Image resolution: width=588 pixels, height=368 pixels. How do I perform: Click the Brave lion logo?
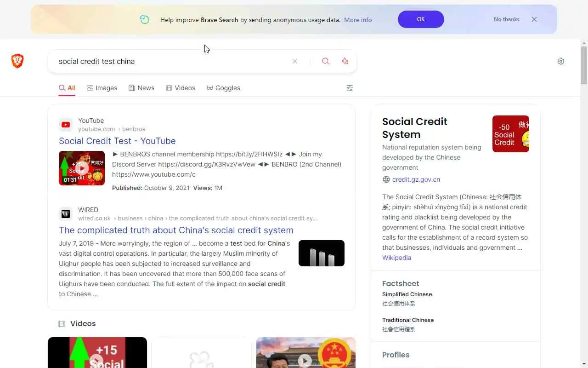click(17, 61)
